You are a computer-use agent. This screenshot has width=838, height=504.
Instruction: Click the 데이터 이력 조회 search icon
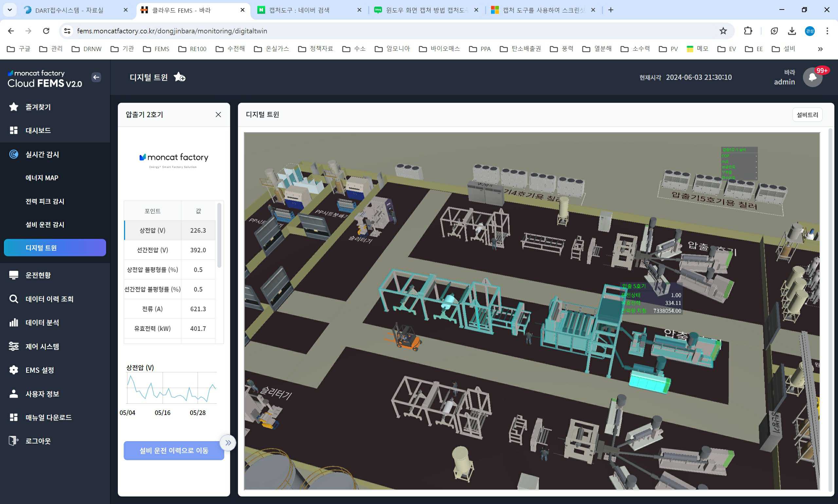pyautogui.click(x=14, y=299)
